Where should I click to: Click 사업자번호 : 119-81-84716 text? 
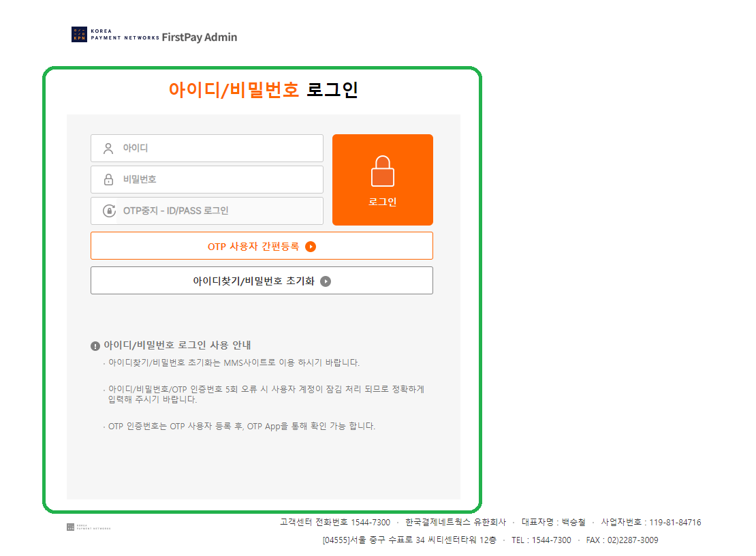click(x=651, y=522)
